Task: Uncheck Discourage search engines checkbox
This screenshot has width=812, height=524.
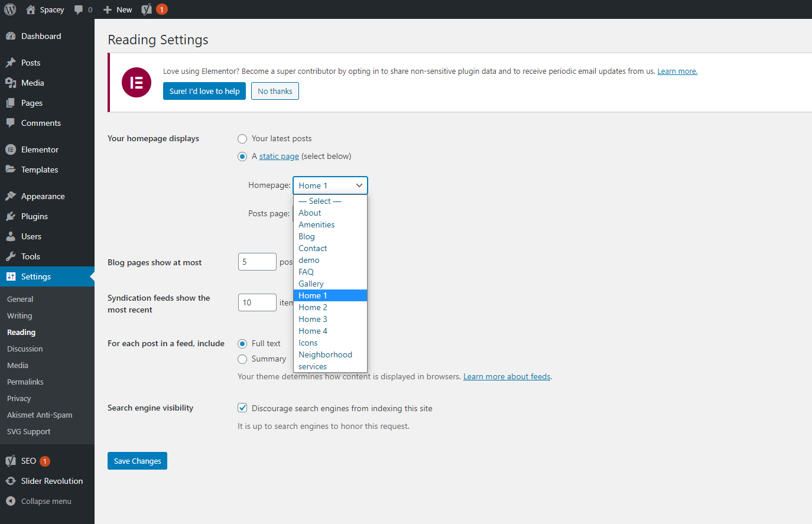Action: point(242,408)
